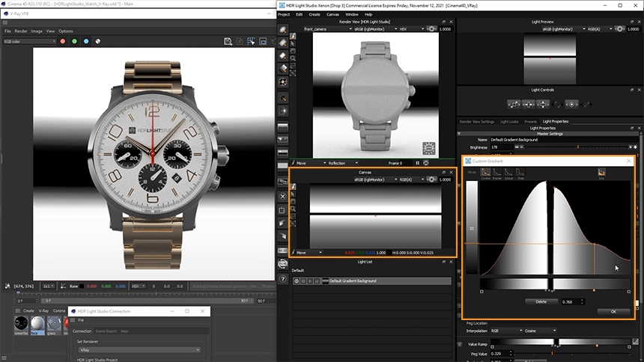Select the face material thumbnail in Cinema 4D
This screenshot has height=362, width=644.
coord(37,325)
